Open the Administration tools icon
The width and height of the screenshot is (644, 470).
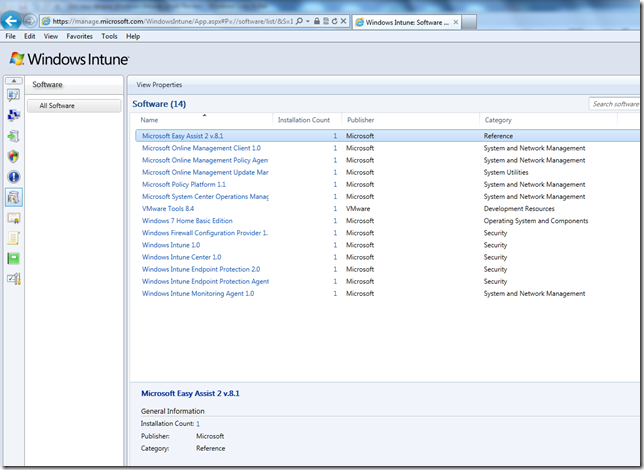tap(14, 279)
